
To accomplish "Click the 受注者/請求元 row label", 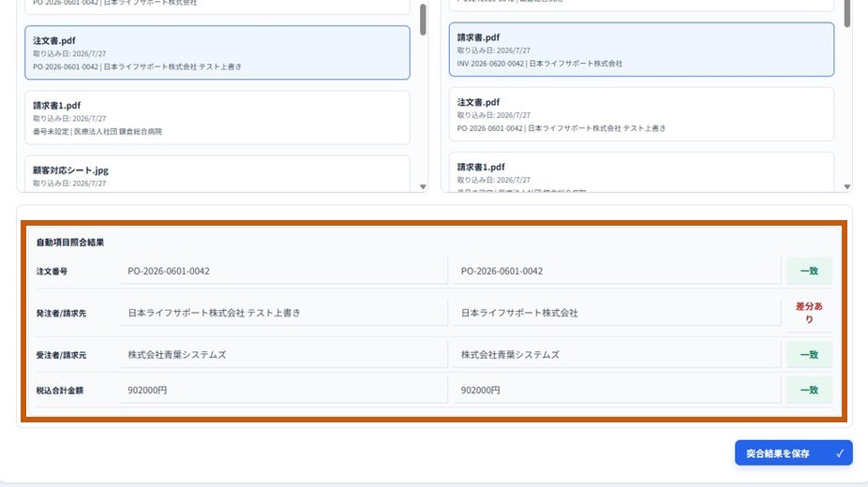I will point(61,355).
